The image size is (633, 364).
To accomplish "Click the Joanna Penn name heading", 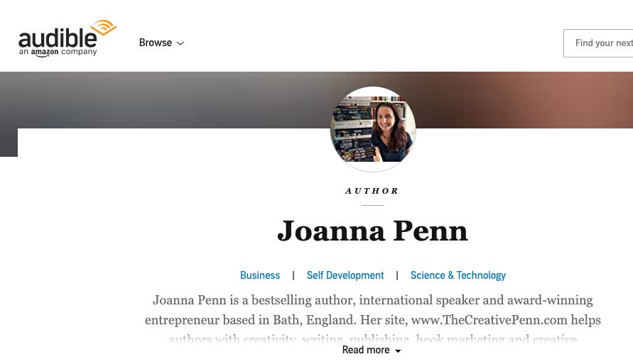I will coord(372,231).
